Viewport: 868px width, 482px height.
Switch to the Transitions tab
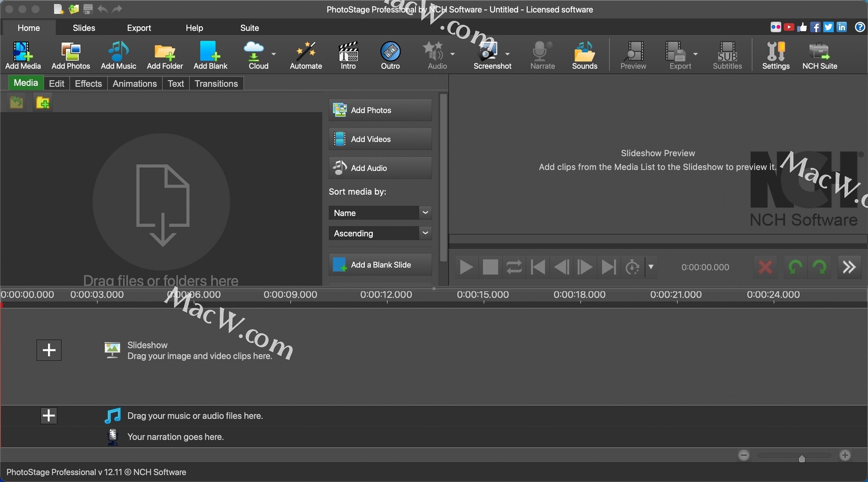[x=216, y=84]
